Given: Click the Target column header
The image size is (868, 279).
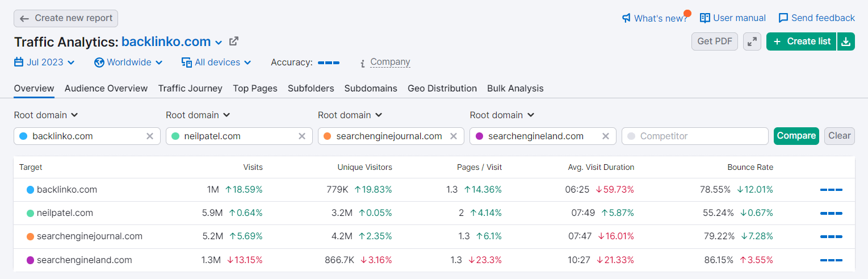Looking at the screenshot, I should pos(31,168).
